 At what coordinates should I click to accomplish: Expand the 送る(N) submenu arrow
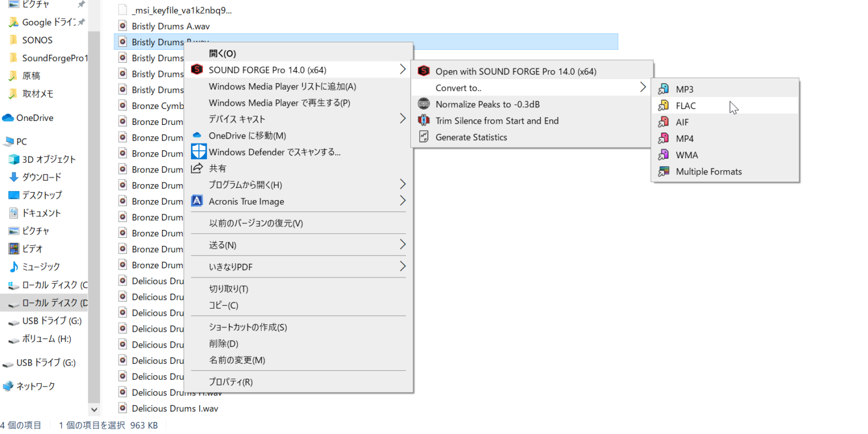tap(402, 245)
